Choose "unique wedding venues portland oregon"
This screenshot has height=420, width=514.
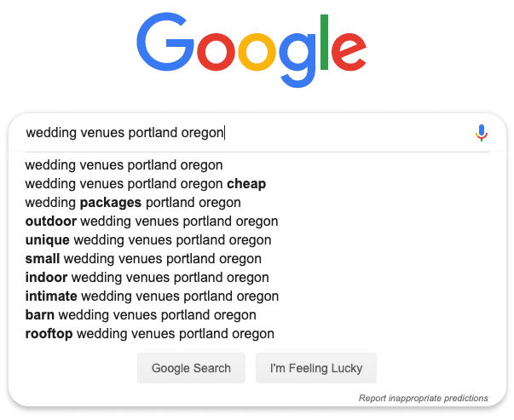(x=148, y=239)
